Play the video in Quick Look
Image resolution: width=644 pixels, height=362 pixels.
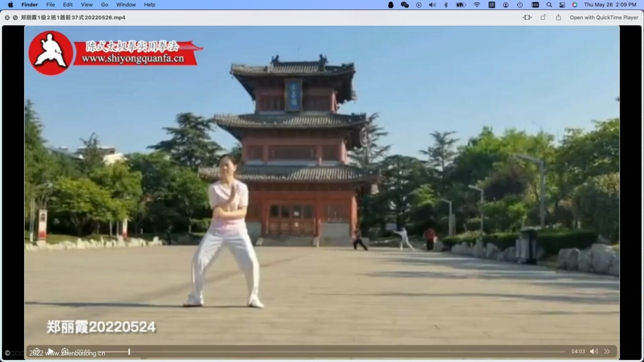click(50, 351)
